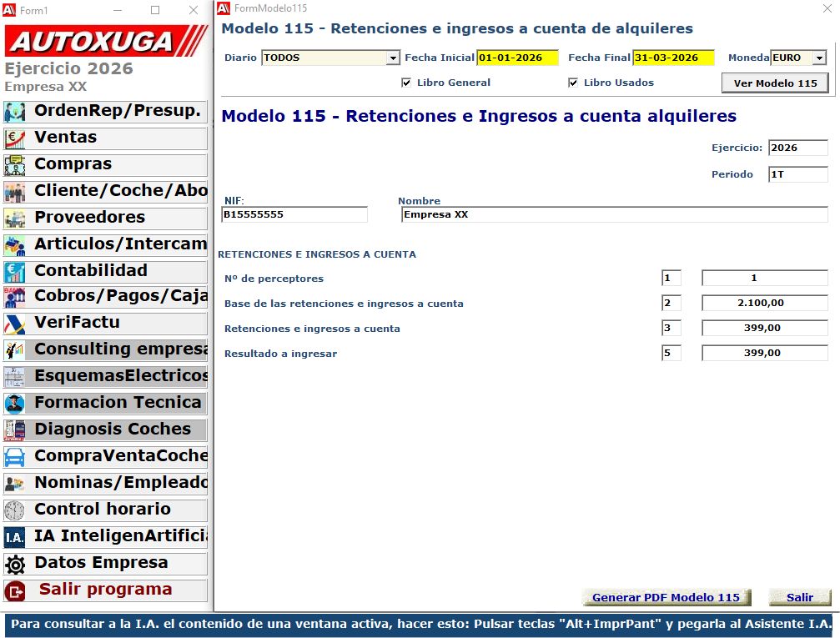840x638 pixels.
Task: Click the Salir programa exit icon
Action: [x=15, y=590]
